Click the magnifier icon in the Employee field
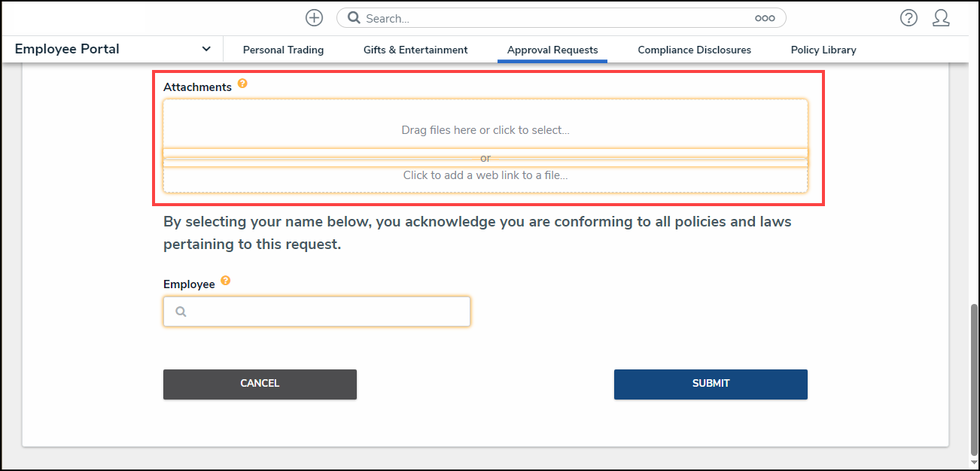 click(x=181, y=311)
